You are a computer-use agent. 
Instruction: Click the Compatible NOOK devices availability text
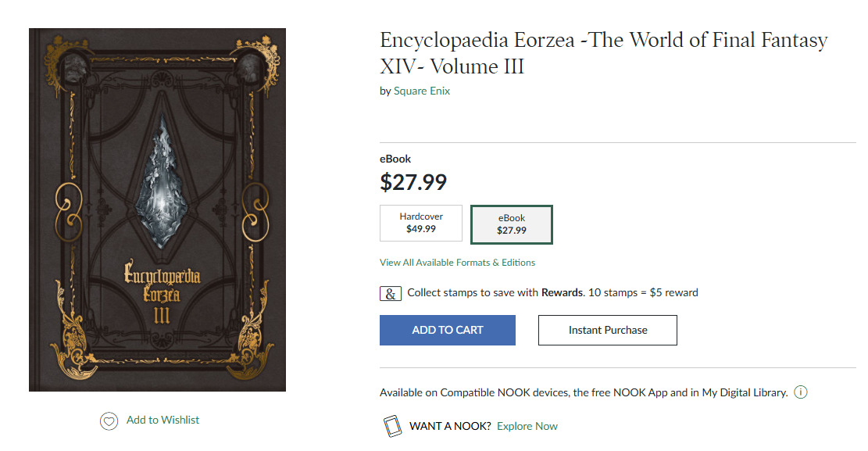[x=584, y=393]
